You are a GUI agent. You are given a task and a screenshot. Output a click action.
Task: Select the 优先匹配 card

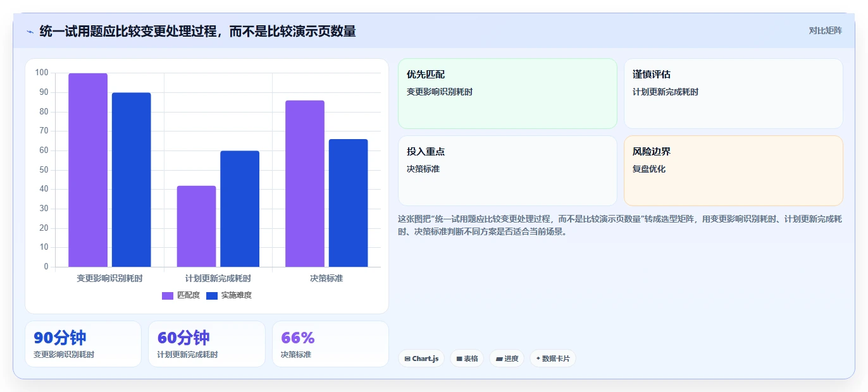507,94
